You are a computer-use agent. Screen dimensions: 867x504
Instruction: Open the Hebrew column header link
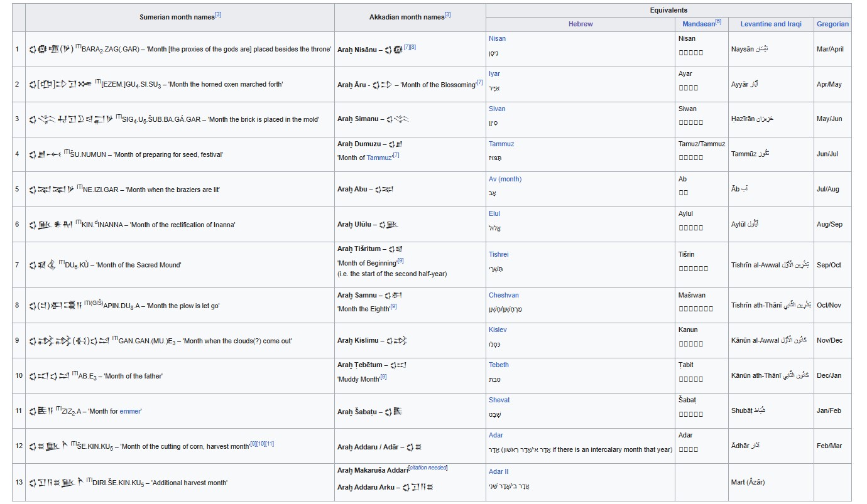(x=581, y=24)
